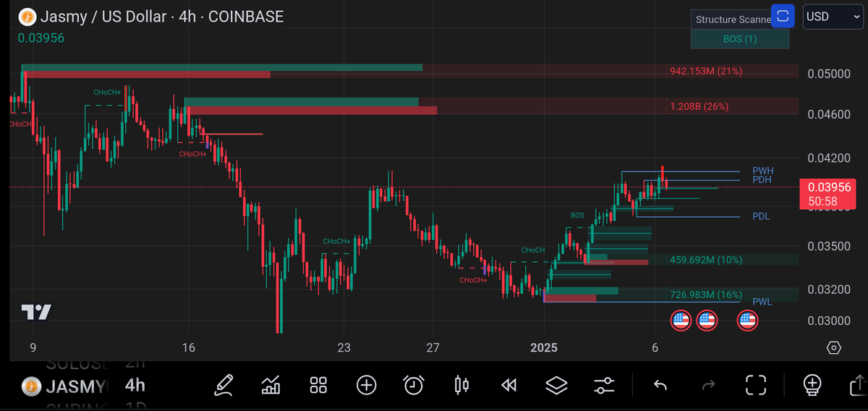
Task: Select the drawing pencil tool
Action: [224, 384]
